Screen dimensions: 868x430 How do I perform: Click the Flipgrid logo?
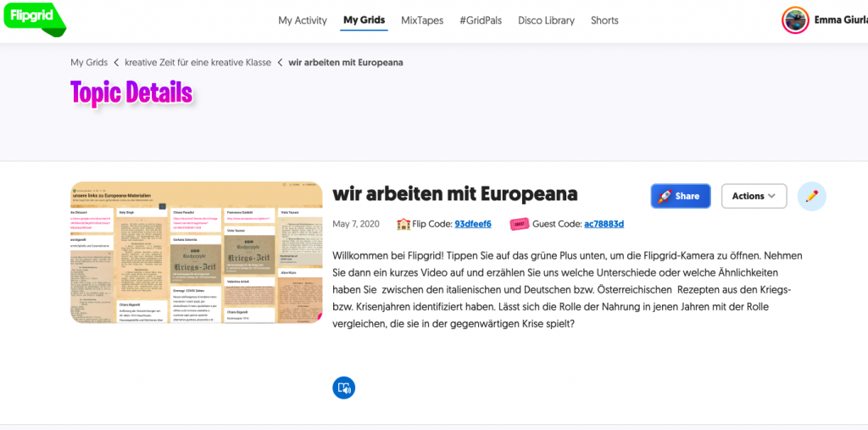coord(34,19)
